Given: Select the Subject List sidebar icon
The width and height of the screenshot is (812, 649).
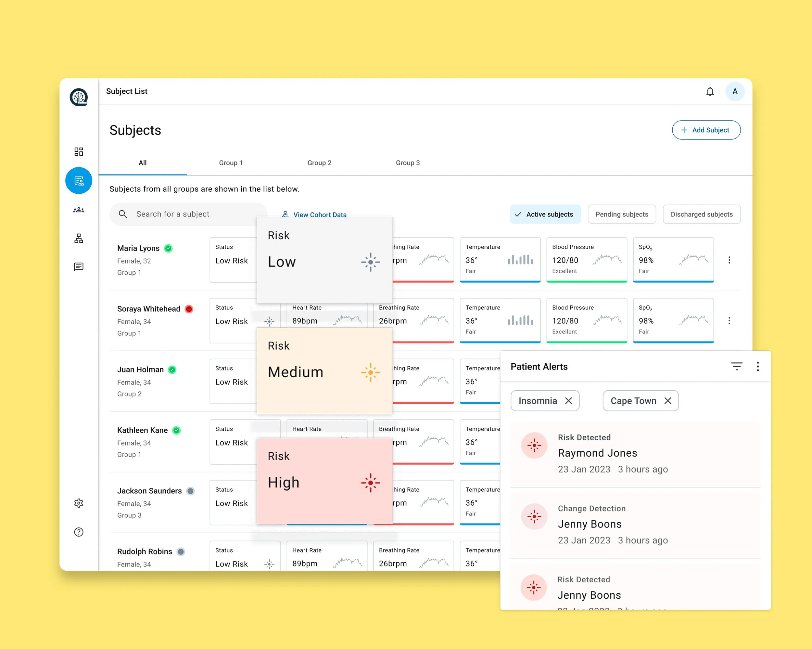Looking at the screenshot, I should [x=79, y=180].
